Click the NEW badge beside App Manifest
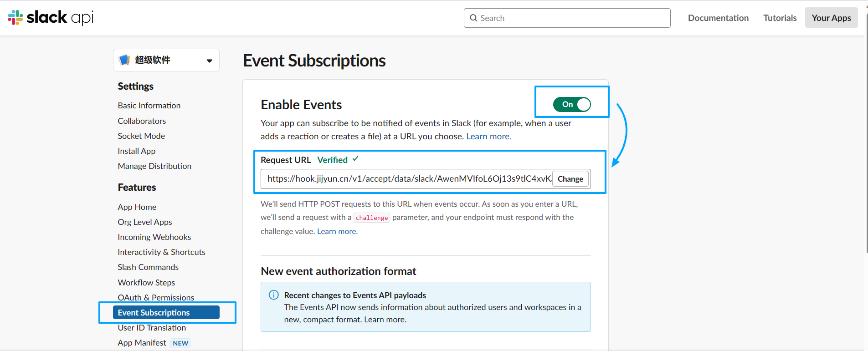Viewport: 868px width, 351px height. pyautogui.click(x=180, y=343)
